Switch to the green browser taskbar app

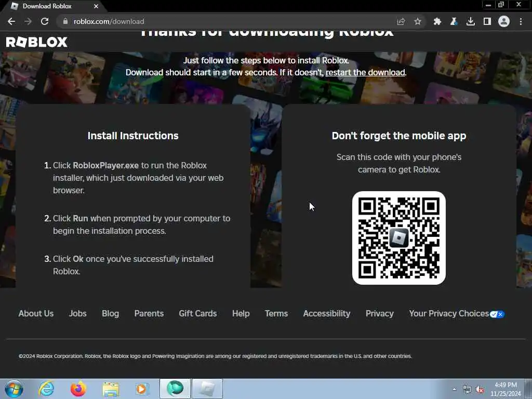(x=175, y=389)
